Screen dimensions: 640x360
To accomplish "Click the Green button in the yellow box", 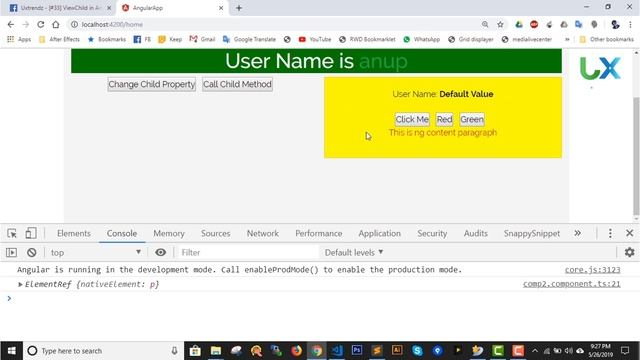I will [472, 119].
